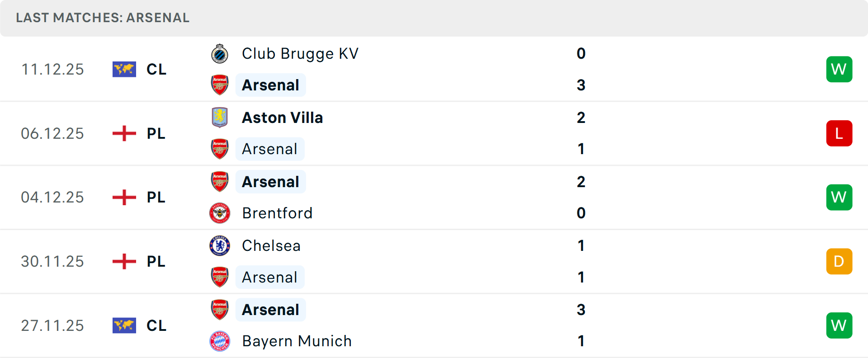Click the red L loss badge
Screen dimensions: 868x358
pyautogui.click(x=839, y=133)
